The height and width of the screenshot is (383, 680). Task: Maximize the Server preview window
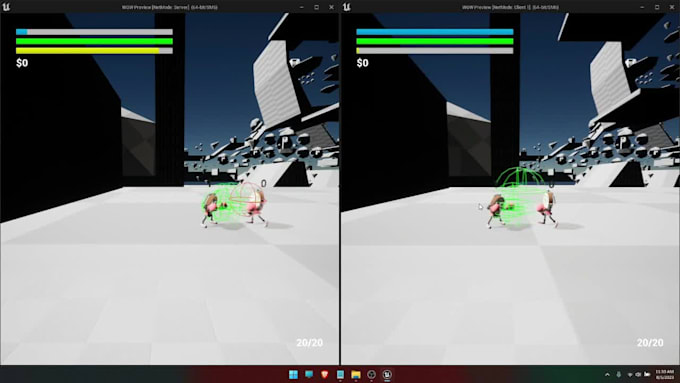coord(317,7)
